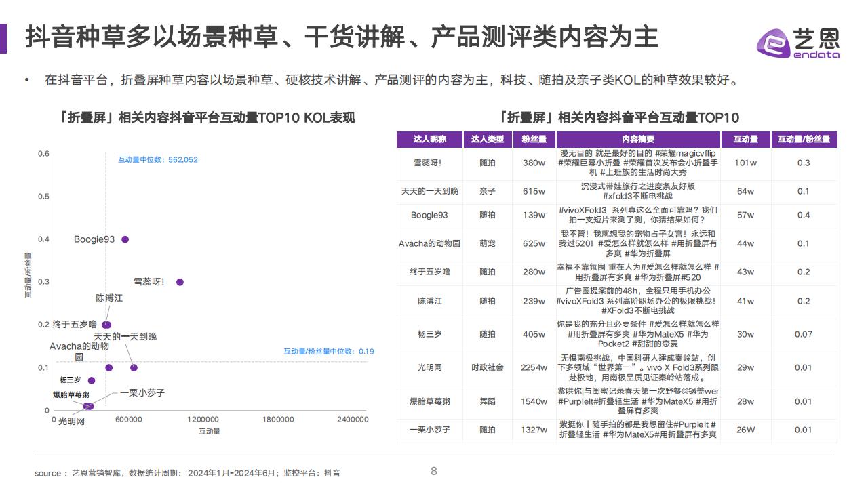The width and height of the screenshot is (868, 488).
Task: Select the 爆胎草莓粥 name cell in table
Action: pos(429,401)
